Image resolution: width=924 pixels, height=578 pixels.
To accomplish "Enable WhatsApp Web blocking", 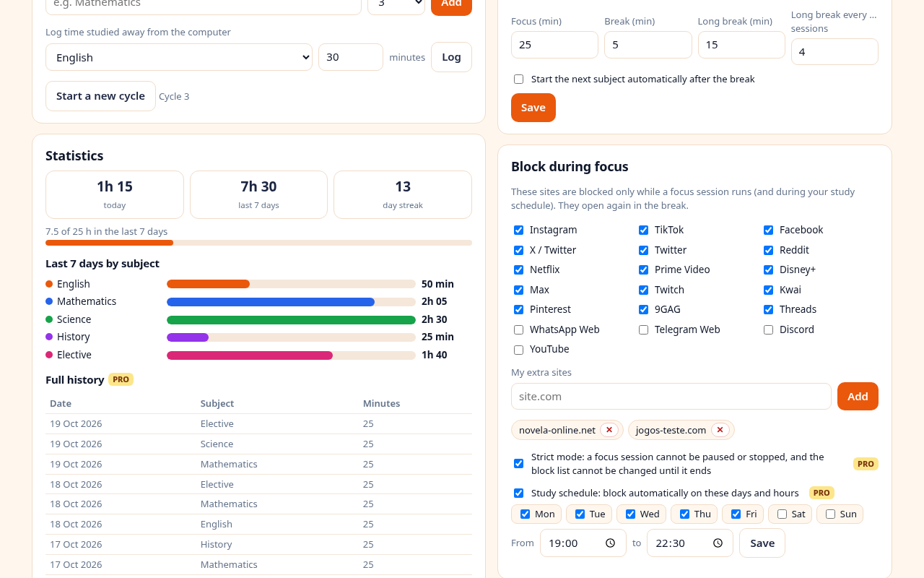I will (518, 329).
